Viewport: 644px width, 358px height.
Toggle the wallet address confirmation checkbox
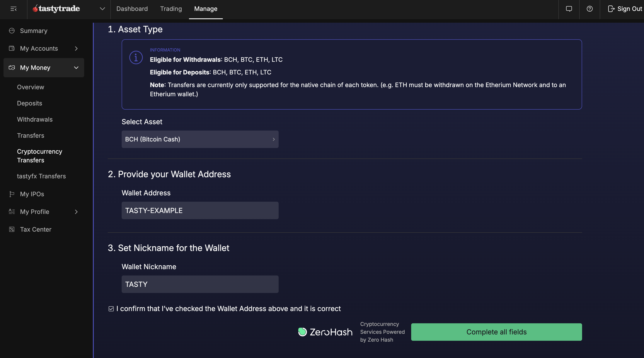tap(111, 309)
